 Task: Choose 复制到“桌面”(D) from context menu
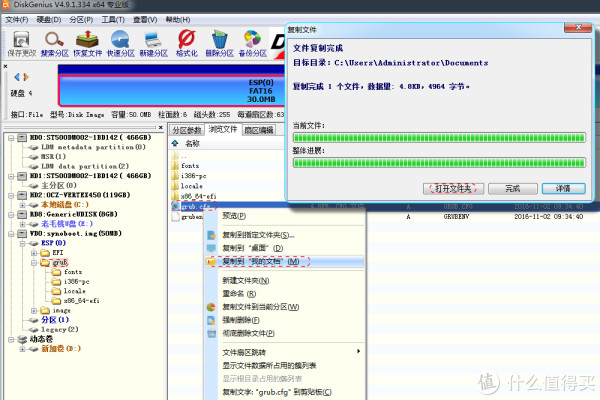tap(285, 248)
